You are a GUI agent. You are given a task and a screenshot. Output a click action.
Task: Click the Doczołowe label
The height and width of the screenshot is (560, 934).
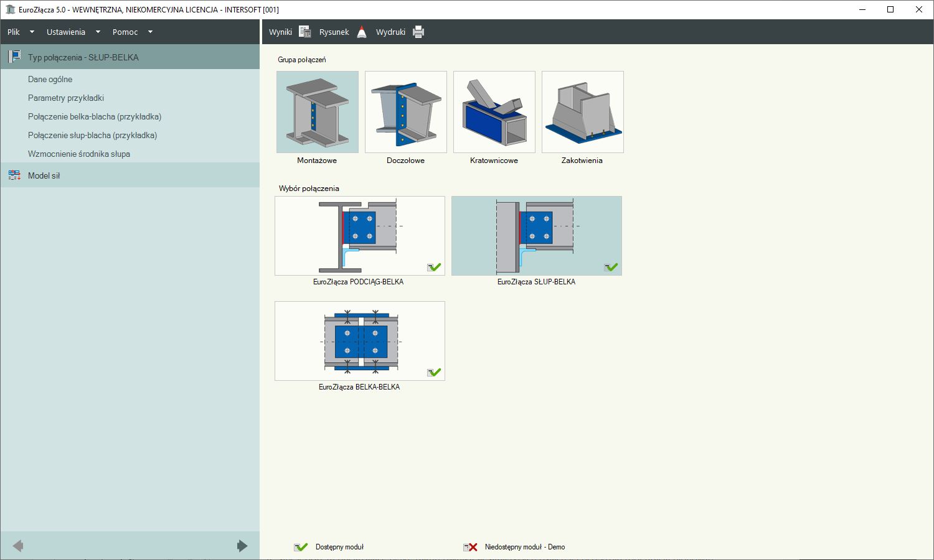click(405, 161)
